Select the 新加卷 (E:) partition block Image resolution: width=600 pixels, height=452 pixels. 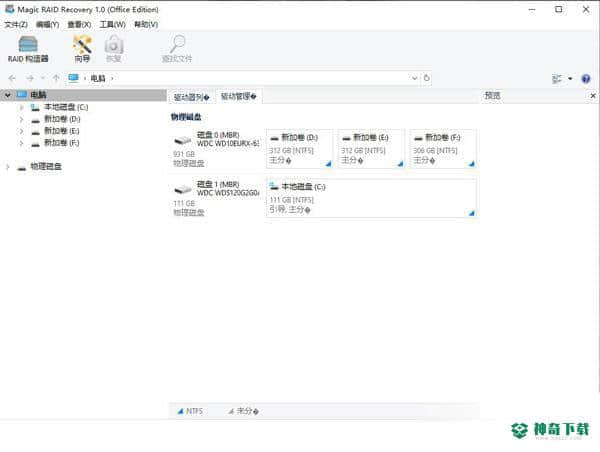pyautogui.click(x=371, y=149)
